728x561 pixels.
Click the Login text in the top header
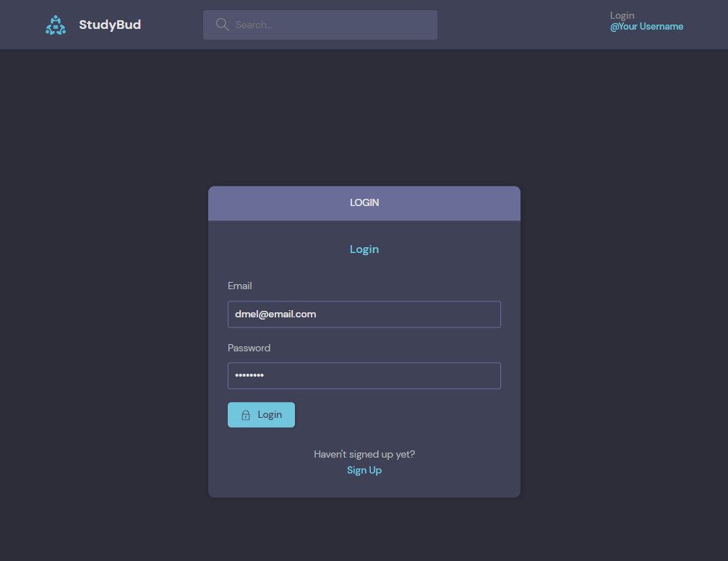pos(622,15)
